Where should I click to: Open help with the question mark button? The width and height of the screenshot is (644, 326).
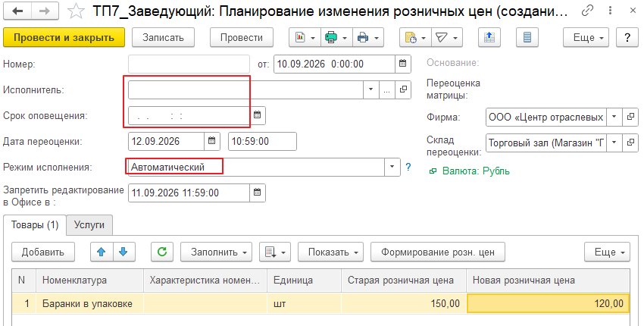[x=627, y=37]
